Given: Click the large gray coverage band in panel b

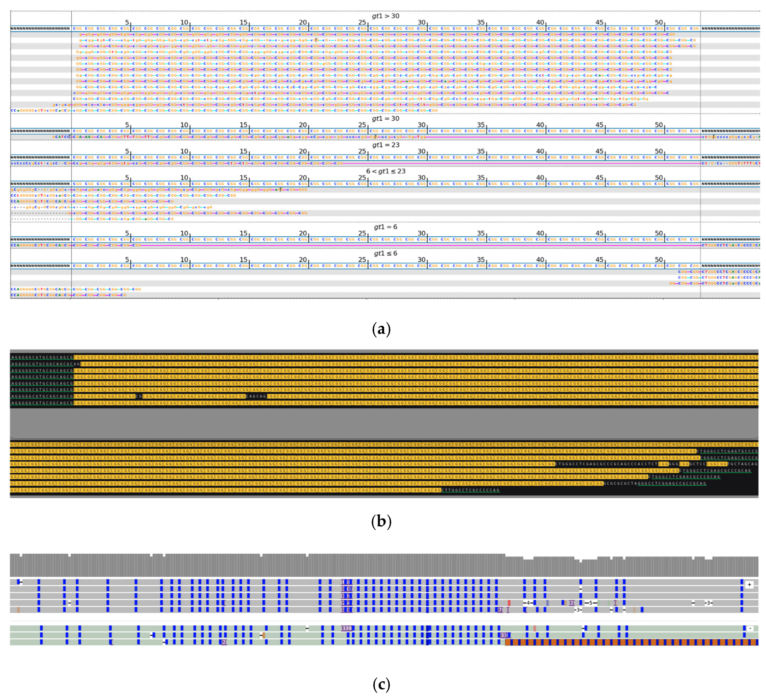Looking at the screenshot, I should [x=384, y=424].
